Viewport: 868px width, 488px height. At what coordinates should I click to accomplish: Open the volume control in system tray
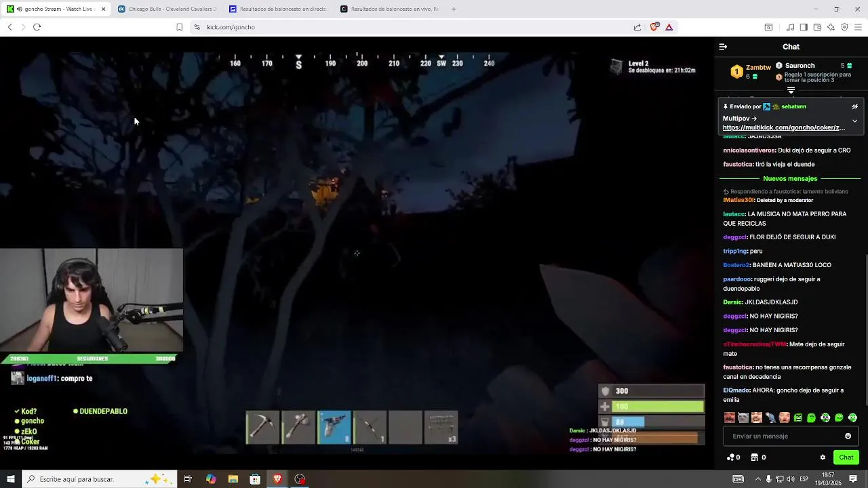tap(790, 479)
